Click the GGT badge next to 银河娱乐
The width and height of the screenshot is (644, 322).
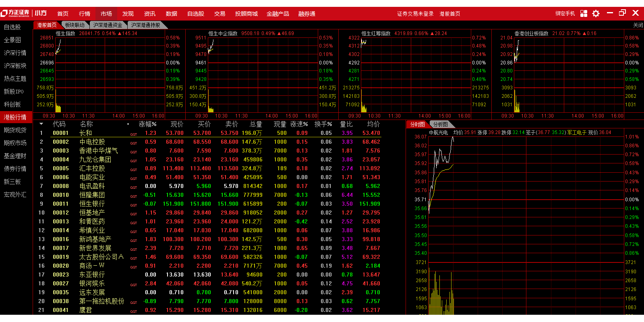(x=133, y=285)
